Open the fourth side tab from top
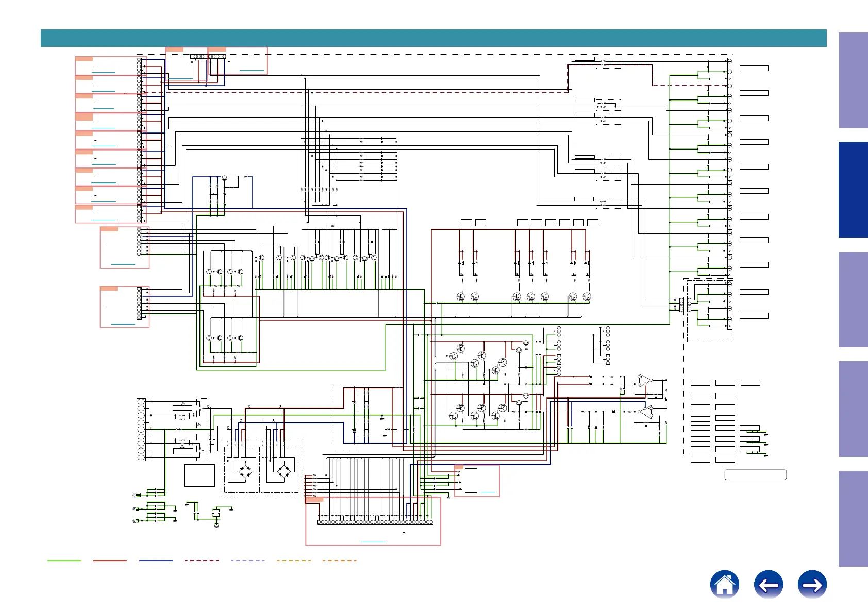This screenshot has width=868, height=614. click(x=853, y=409)
